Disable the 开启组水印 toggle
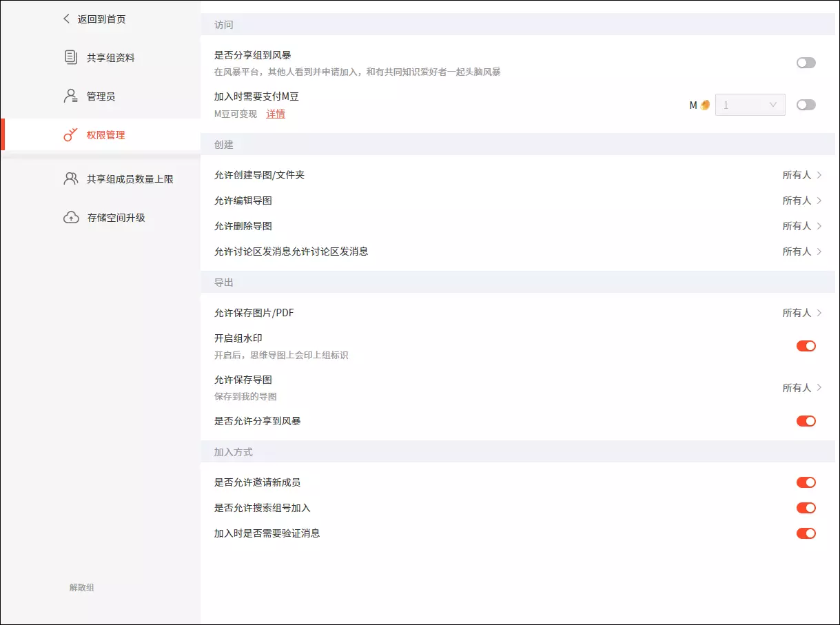840x625 pixels. [x=806, y=346]
